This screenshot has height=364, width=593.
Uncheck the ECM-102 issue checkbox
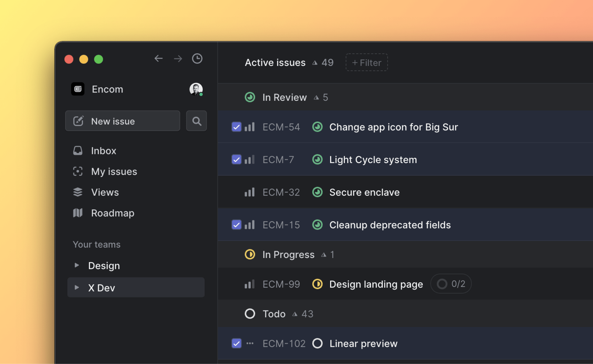point(237,343)
